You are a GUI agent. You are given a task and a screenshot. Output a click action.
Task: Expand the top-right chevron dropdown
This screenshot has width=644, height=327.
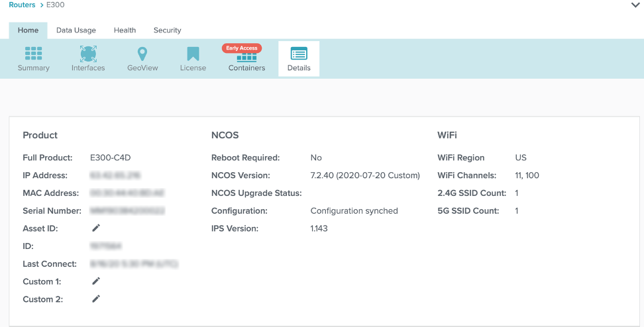(635, 5)
